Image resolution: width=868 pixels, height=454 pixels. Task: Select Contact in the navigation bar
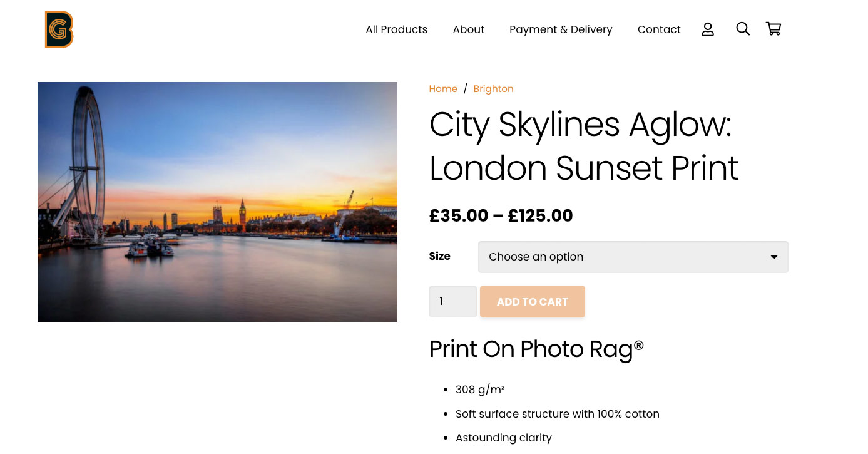[659, 29]
